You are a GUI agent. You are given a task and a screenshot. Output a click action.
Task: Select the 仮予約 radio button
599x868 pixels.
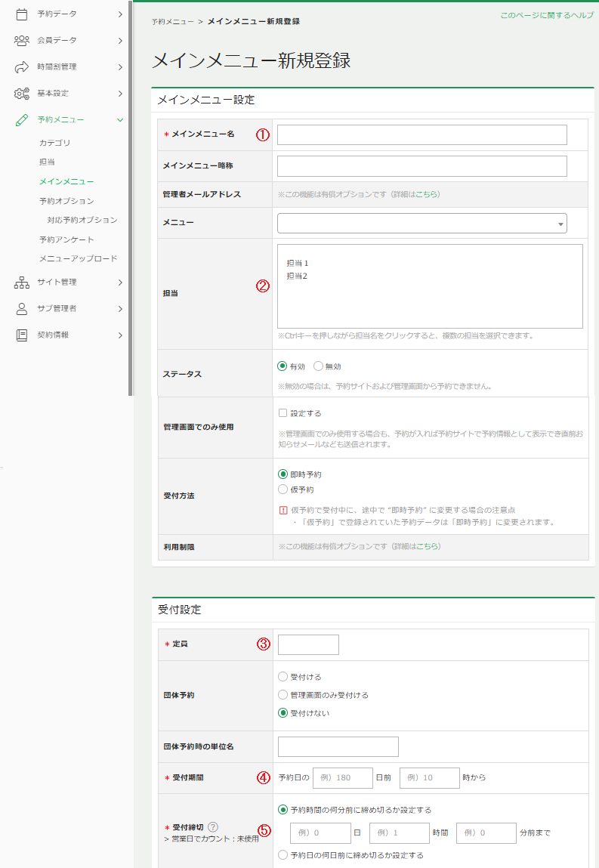coord(283,490)
